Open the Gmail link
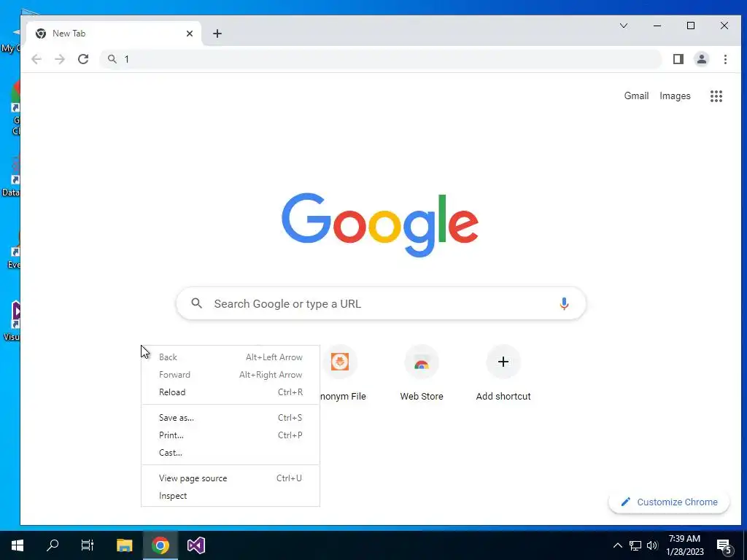 coord(636,96)
